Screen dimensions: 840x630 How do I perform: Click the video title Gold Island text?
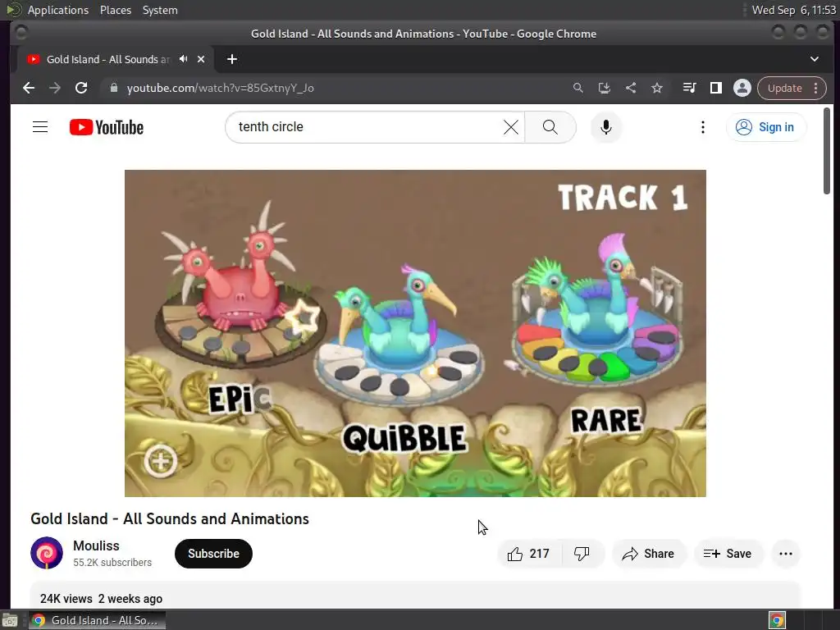[x=169, y=518]
